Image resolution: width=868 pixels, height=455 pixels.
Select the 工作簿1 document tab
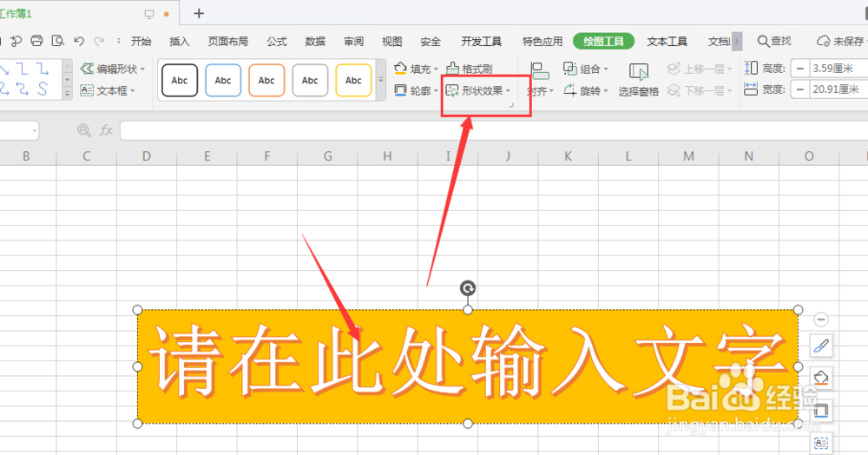16,14
